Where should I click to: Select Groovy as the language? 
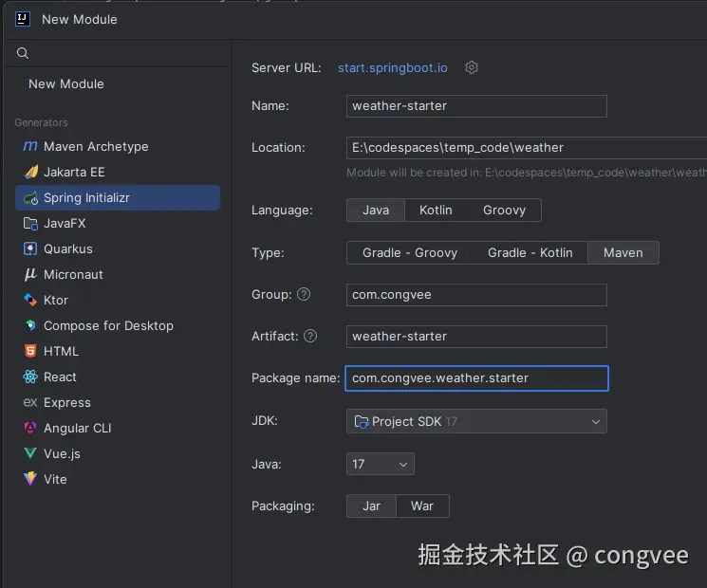click(x=504, y=210)
